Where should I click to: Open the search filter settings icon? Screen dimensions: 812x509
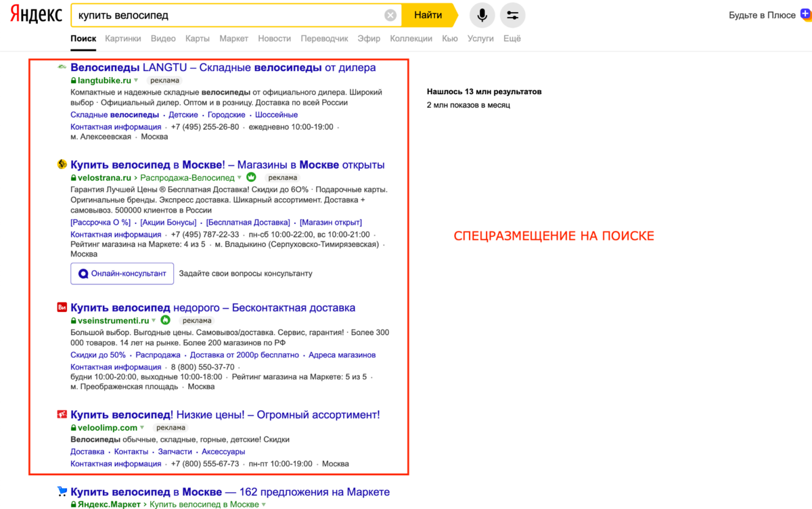tap(512, 16)
